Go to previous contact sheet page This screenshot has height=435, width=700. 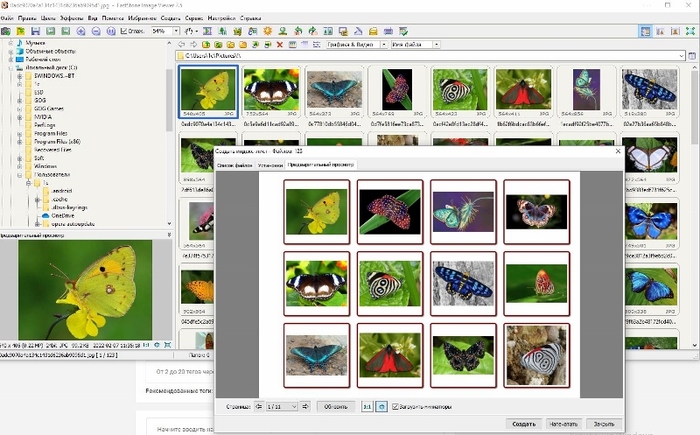pos(260,407)
